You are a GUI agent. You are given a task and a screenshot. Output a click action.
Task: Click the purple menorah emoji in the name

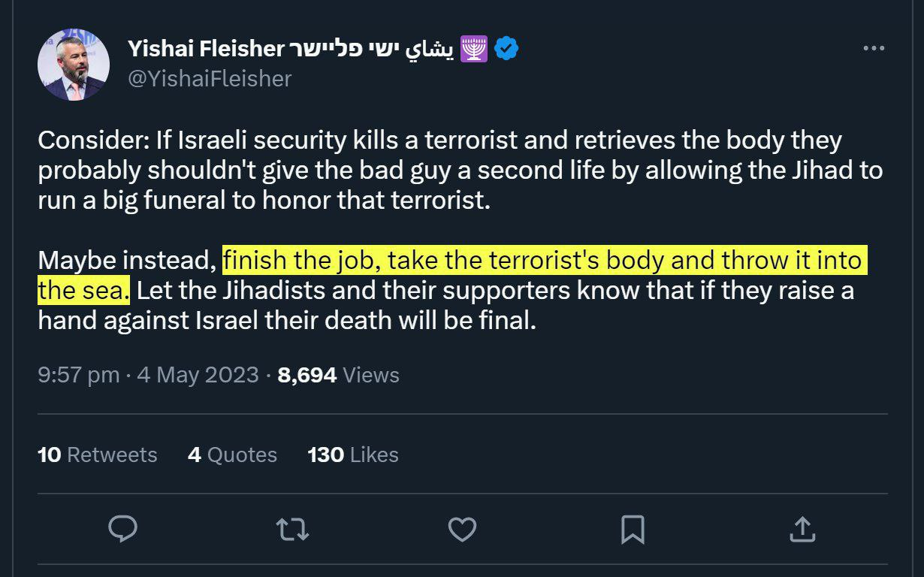coord(474,49)
